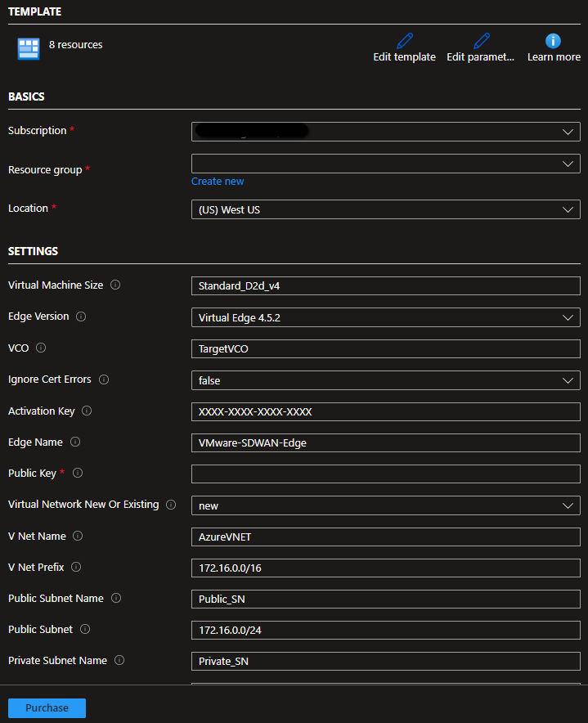Image resolution: width=588 pixels, height=723 pixels.
Task: Click info icon beside Activation Key
Action: pos(87,411)
